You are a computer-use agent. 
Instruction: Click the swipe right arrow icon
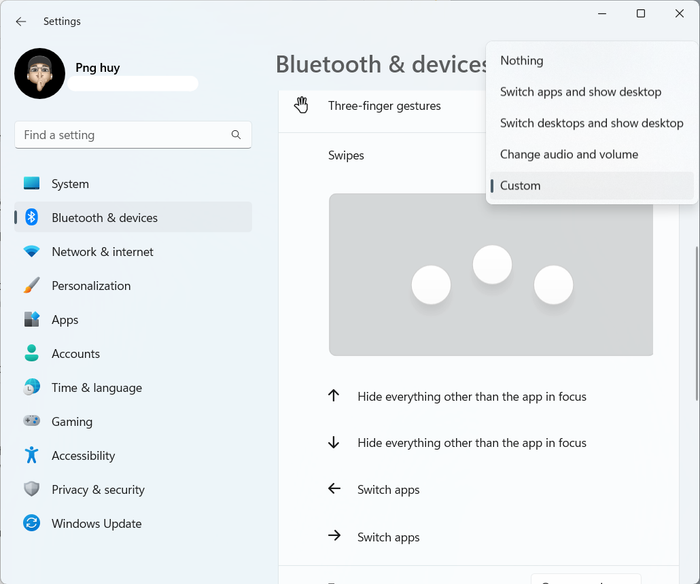click(334, 535)
